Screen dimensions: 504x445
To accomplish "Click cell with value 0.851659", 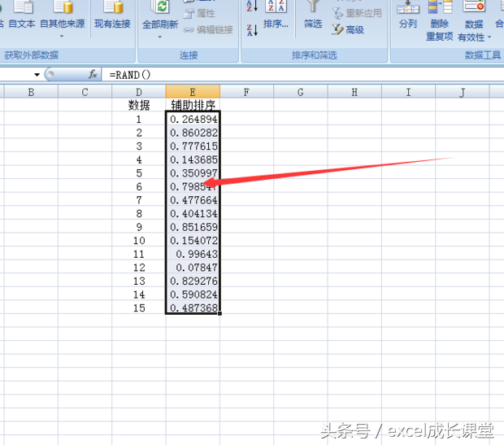I will point(193,227).
